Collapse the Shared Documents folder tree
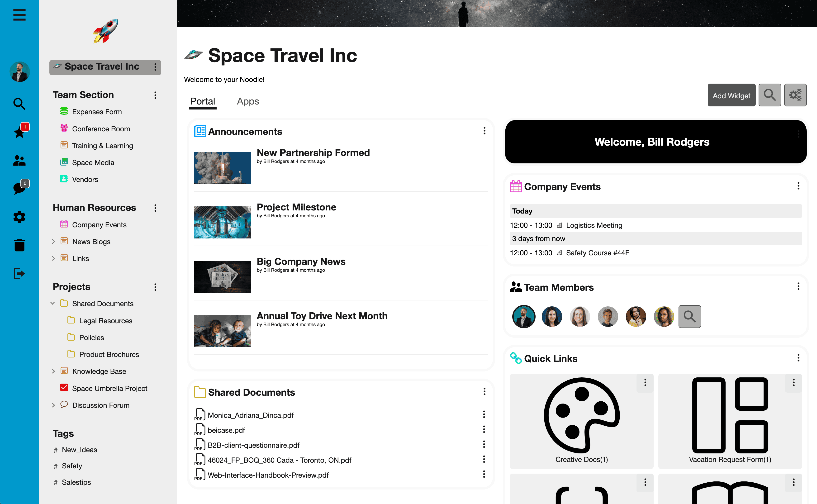The image size is (817, 504). [x=53, y=303]
